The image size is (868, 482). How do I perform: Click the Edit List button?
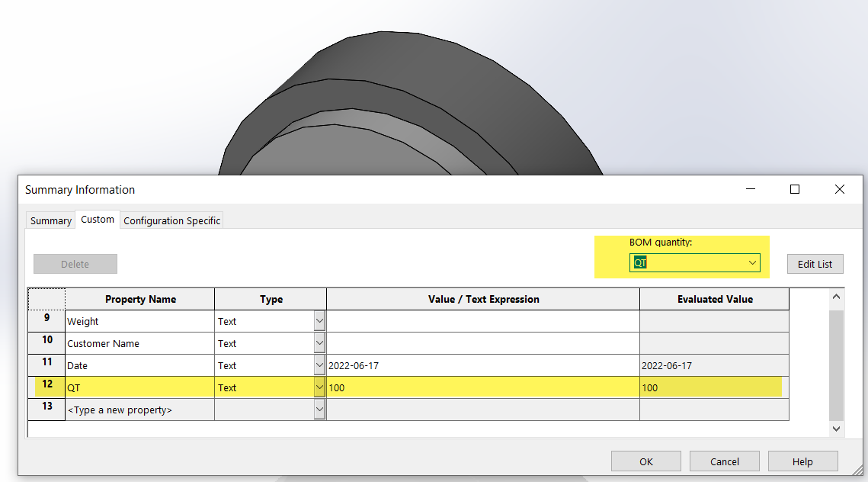(815, 263)
